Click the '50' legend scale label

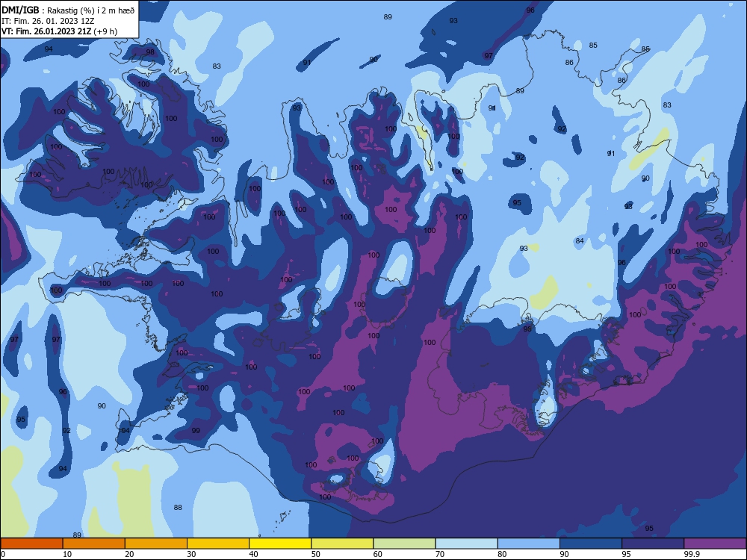pos(315,554)
